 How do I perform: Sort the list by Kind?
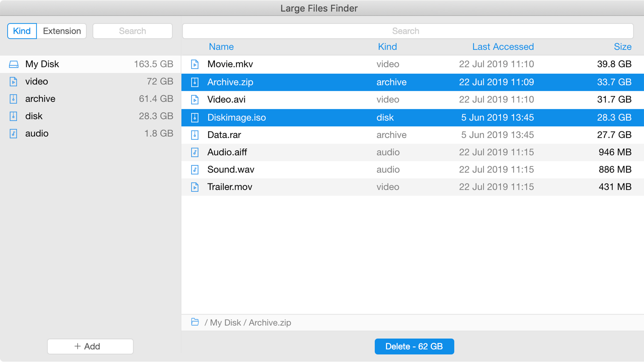click(x=387, y=47)
